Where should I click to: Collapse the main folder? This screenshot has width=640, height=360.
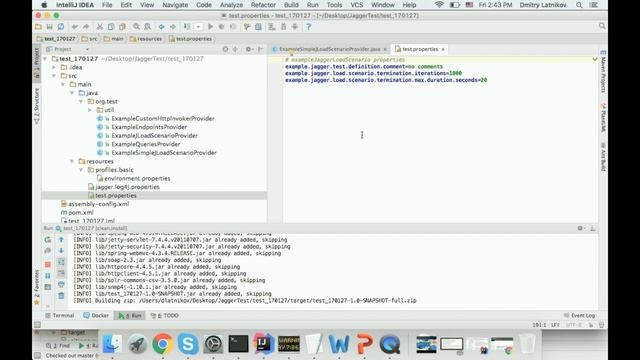(x=63, y=84)
